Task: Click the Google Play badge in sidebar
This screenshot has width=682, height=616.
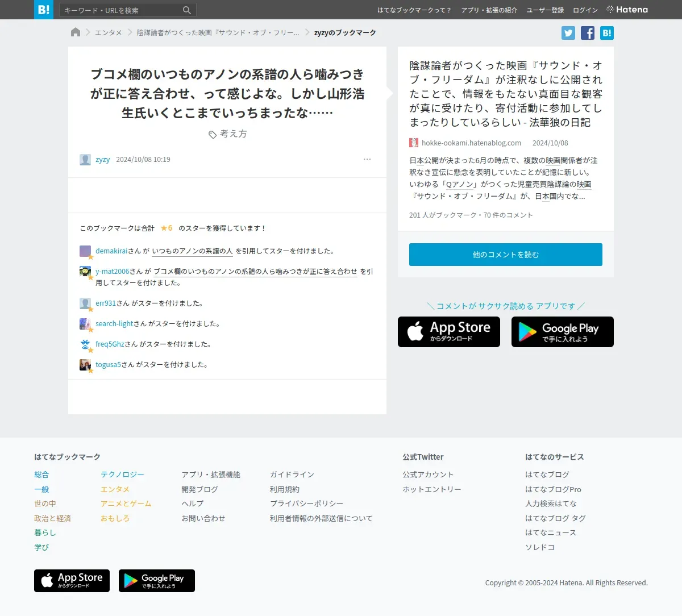Action: [563, 332]
